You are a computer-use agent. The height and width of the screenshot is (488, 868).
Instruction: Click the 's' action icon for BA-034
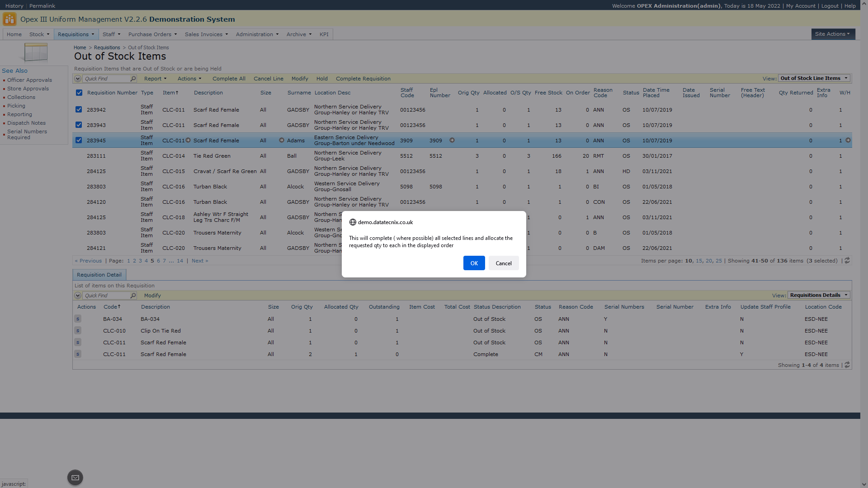pos(78,319)
